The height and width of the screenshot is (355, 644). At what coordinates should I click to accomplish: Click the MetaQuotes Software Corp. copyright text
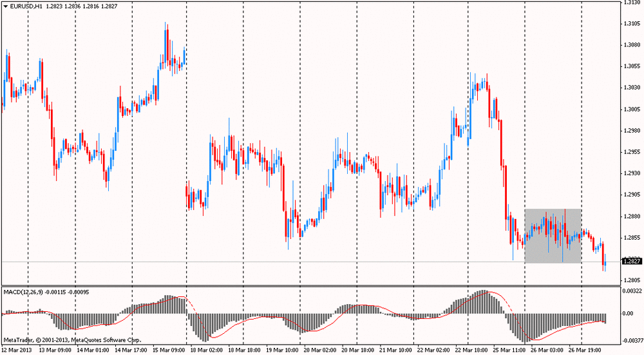tap(73, 340)
